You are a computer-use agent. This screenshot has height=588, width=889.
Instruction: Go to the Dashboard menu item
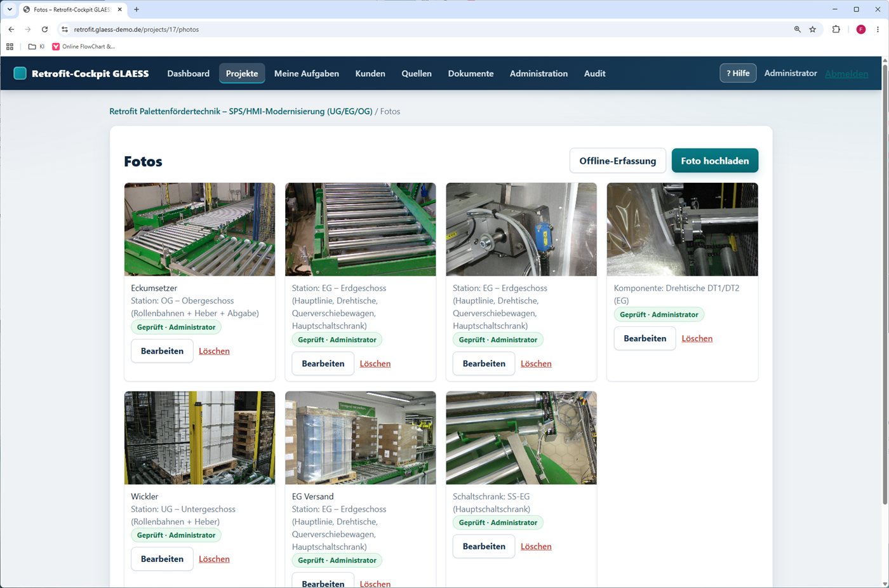click(189, 73)
